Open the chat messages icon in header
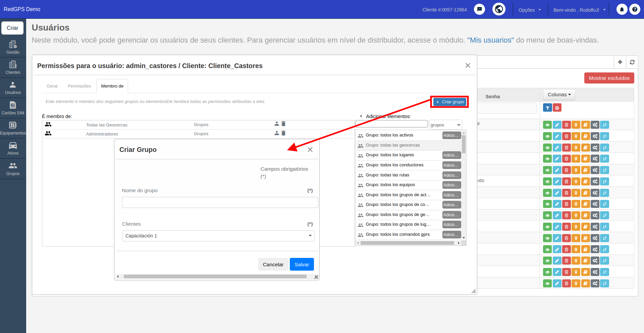The image size is (644, 333). [479, 9]
